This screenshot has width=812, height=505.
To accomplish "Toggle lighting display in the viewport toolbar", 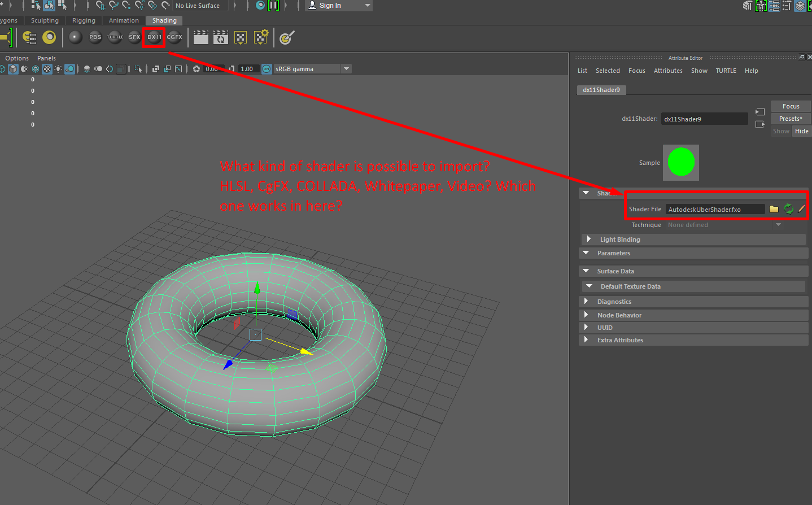I will (x=58, y=68).
